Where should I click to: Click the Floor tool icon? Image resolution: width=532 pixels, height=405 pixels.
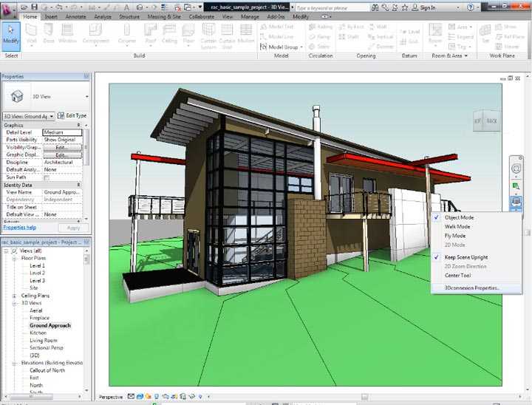point(188,30)
